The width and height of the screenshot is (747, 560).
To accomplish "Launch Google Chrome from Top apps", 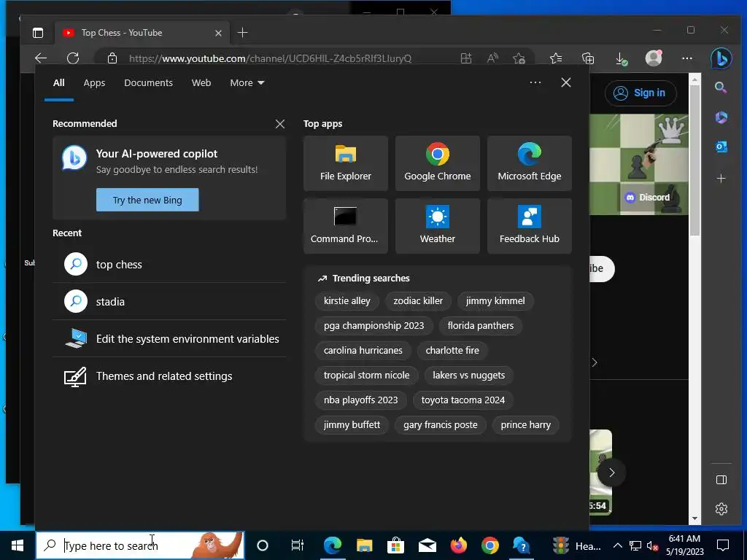I will [x=438, y=163].
